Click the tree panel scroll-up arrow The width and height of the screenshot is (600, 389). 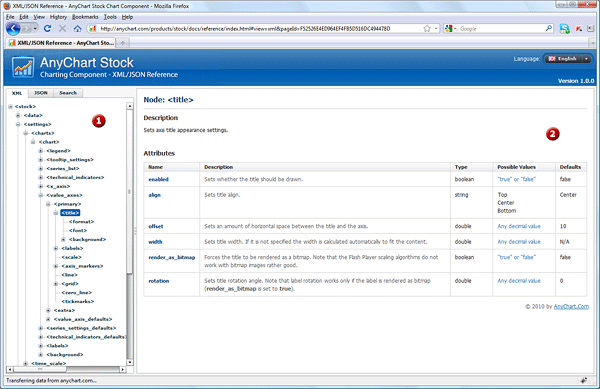pos(130,106)
